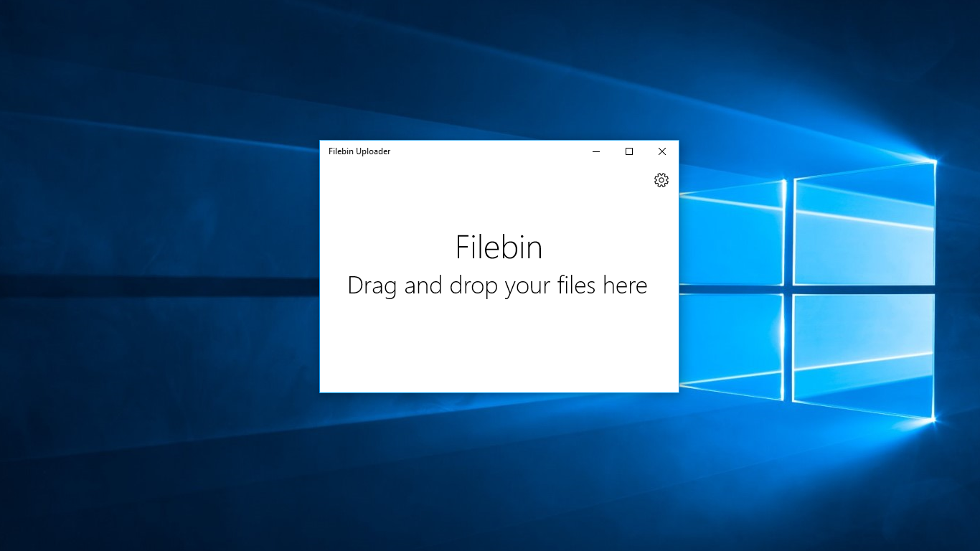980x551 pixels.
Task: Click the word 'here' in the prompt text
Action: click(x=624, y=286)
